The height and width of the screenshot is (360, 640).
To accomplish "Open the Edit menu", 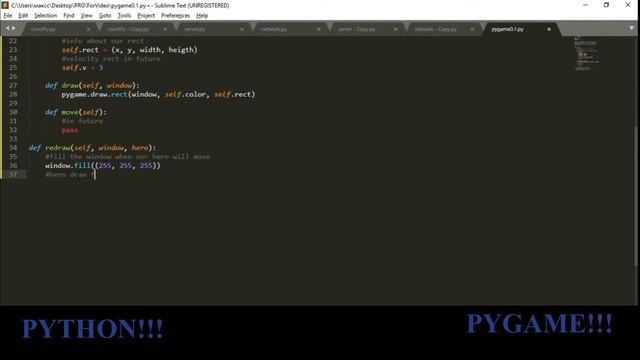I will (23, 16).
